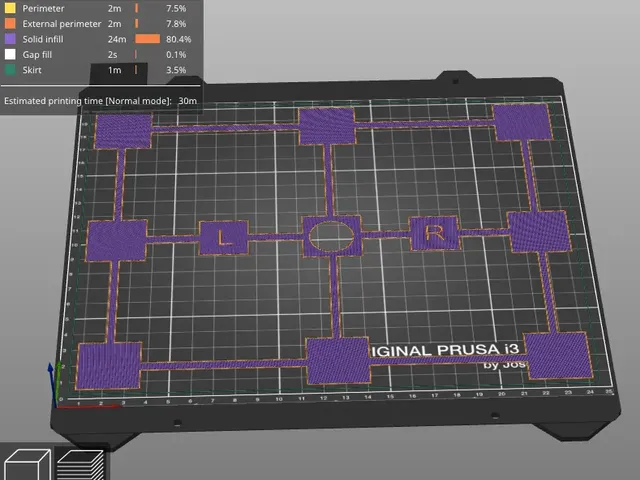Screen dimensions: 640x480
Task: Click the Perimeter 7.5% percentage
Action: (176, 8)
